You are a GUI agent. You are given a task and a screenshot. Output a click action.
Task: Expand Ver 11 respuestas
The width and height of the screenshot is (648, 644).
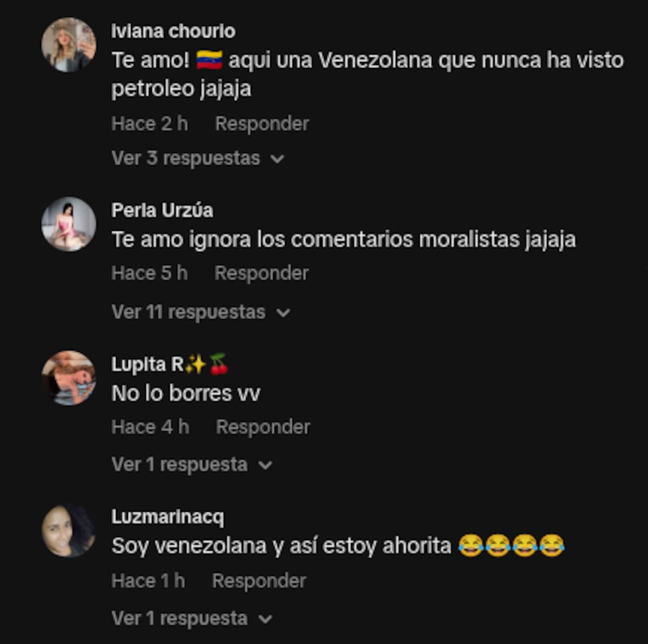(188, 312)
